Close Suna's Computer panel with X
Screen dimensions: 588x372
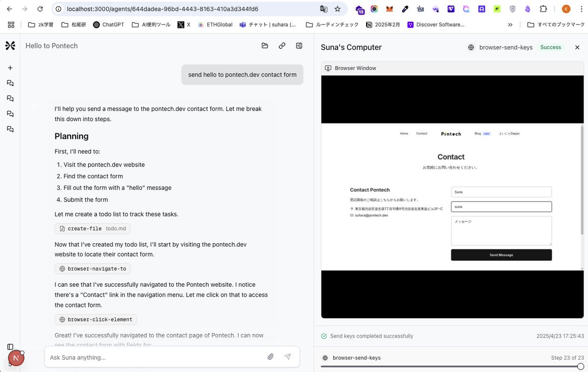[x=577, y=48]
